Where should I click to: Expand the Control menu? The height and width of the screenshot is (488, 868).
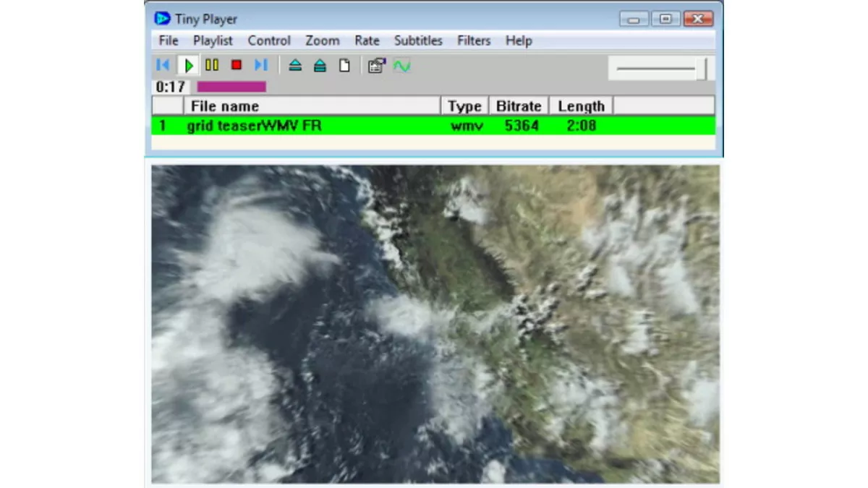click(269, 40)
